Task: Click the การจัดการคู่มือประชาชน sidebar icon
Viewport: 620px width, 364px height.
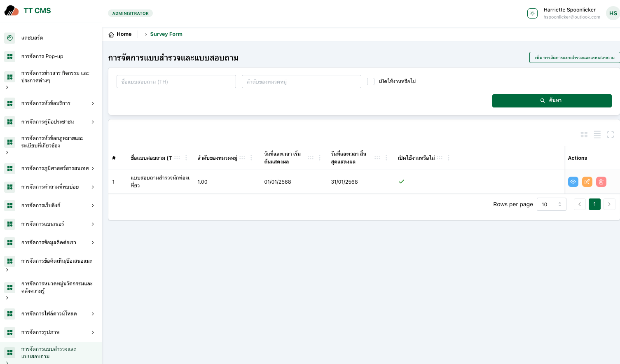Action: pyautogui.click(x=10, y=122)
